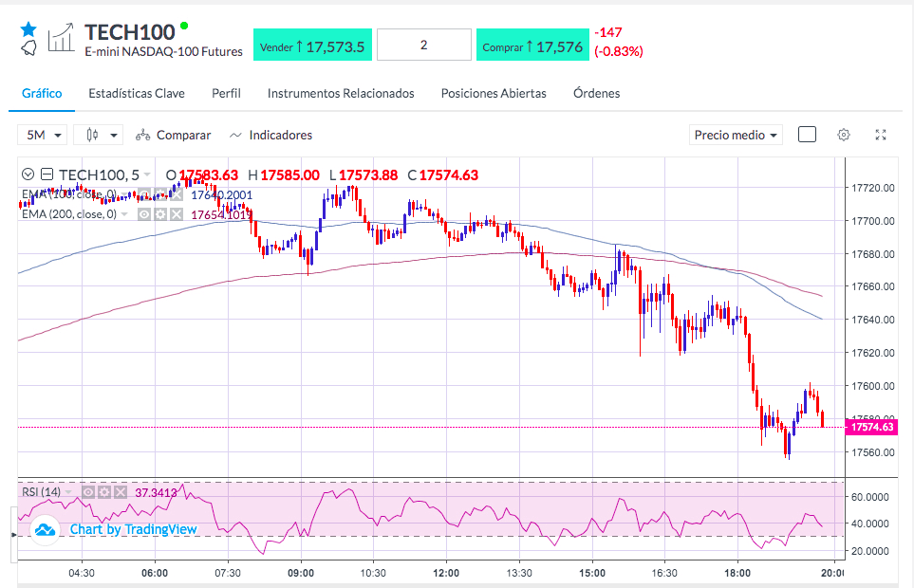Click the EMA 200 value 17654.1019
Viewport: 914px width, 588px height.
pyautogui.click(x=222, y=215)
